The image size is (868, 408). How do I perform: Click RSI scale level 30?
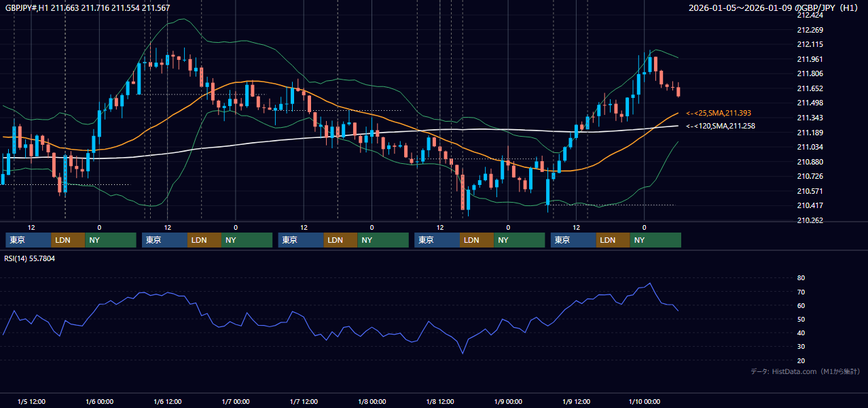pyautogui.click(x=801, y=347)
